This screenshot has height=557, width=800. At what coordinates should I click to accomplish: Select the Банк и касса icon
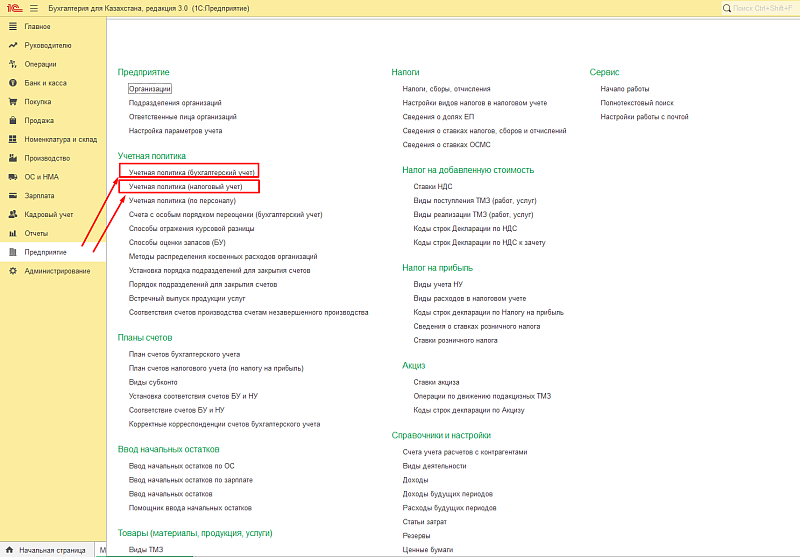[x=13, y=83]
